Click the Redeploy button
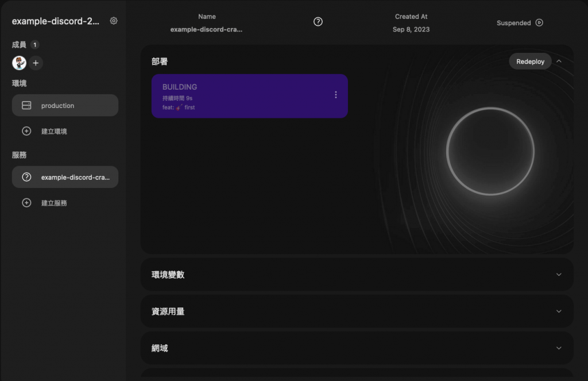The width and height of the screenshot is (588, 381). (x=530, y=61)
